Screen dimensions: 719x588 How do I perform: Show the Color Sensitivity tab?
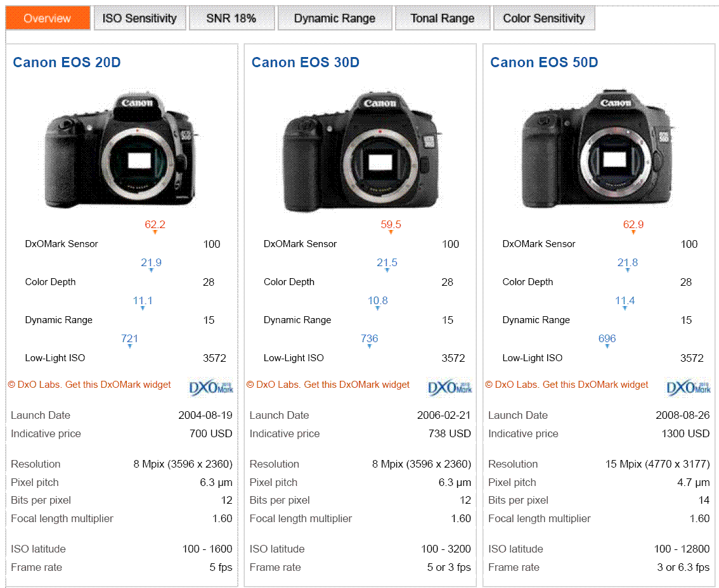coord(544,18)
